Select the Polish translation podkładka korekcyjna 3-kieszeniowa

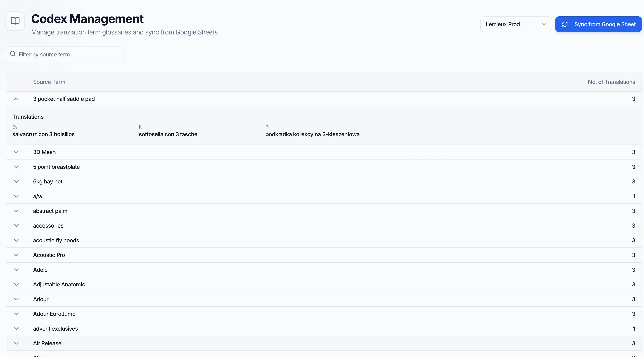(312, 134)
